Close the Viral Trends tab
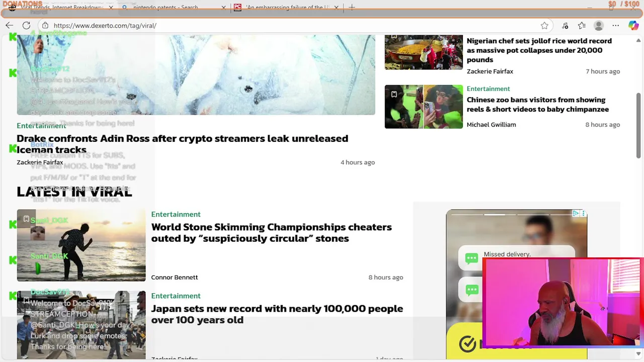This screenshot has height=362, width=644. coord(111,8)
